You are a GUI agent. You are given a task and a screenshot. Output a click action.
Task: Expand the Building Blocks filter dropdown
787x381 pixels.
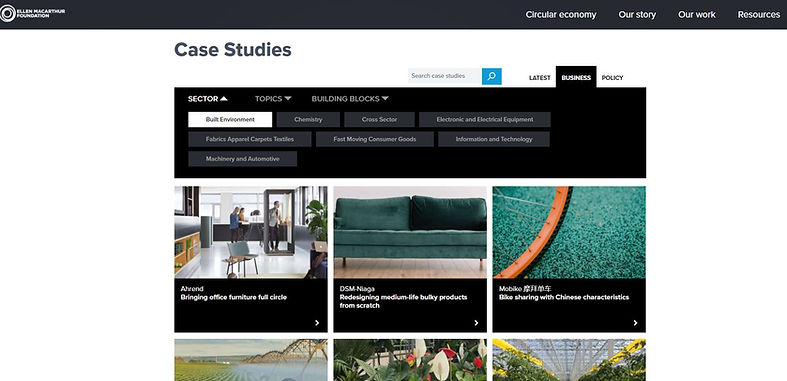pos(350,99)
